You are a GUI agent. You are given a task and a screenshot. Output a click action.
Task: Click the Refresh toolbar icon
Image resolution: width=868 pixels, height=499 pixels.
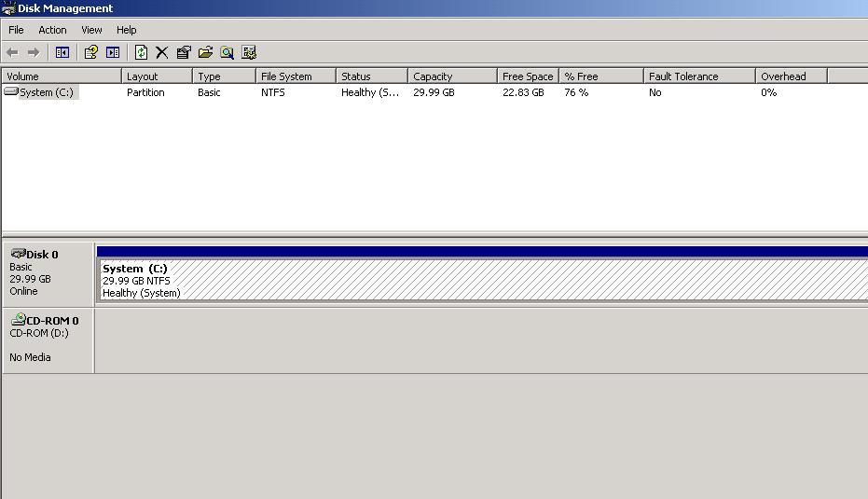pos(141,53)
